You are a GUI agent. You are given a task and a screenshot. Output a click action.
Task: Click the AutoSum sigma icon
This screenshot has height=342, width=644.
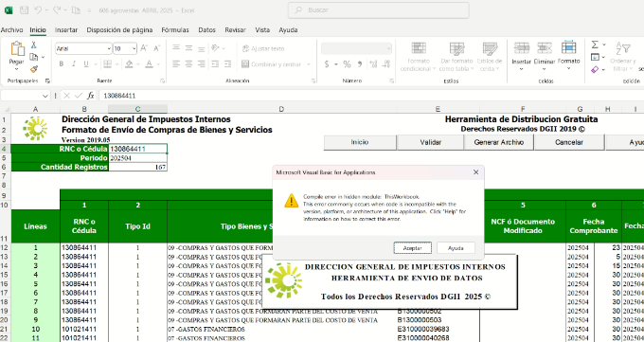pos(595,45)
